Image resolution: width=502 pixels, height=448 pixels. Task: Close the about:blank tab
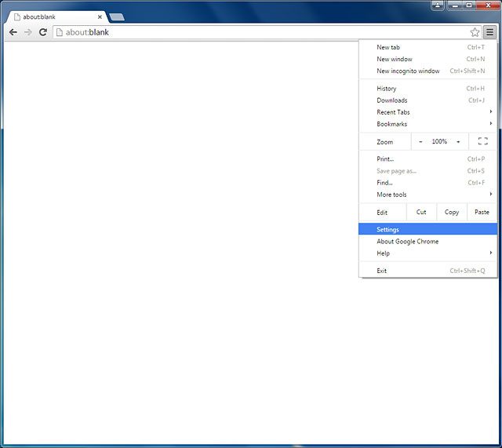[100, 16]
